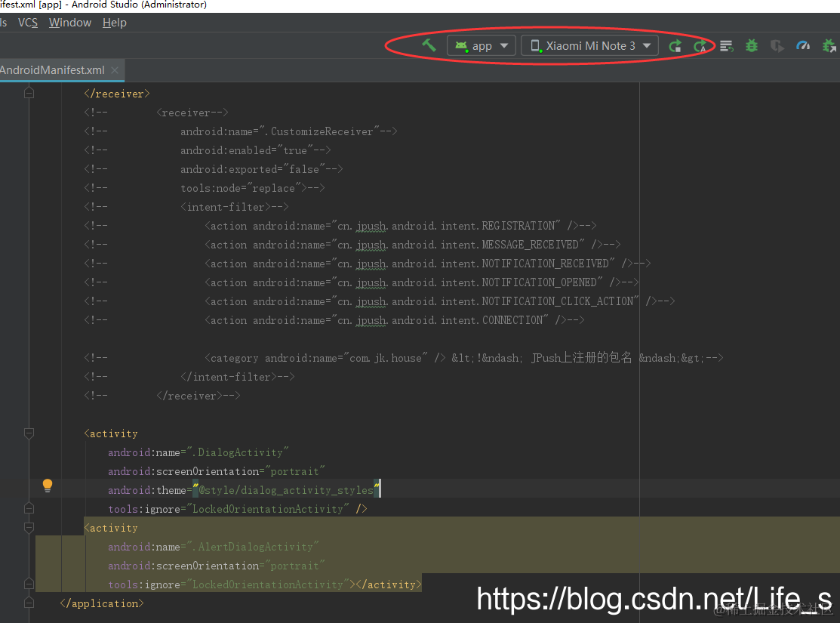Click the grayed Run with Coverage icon
This screenshot has width=840, height=623.
point(777,46)
